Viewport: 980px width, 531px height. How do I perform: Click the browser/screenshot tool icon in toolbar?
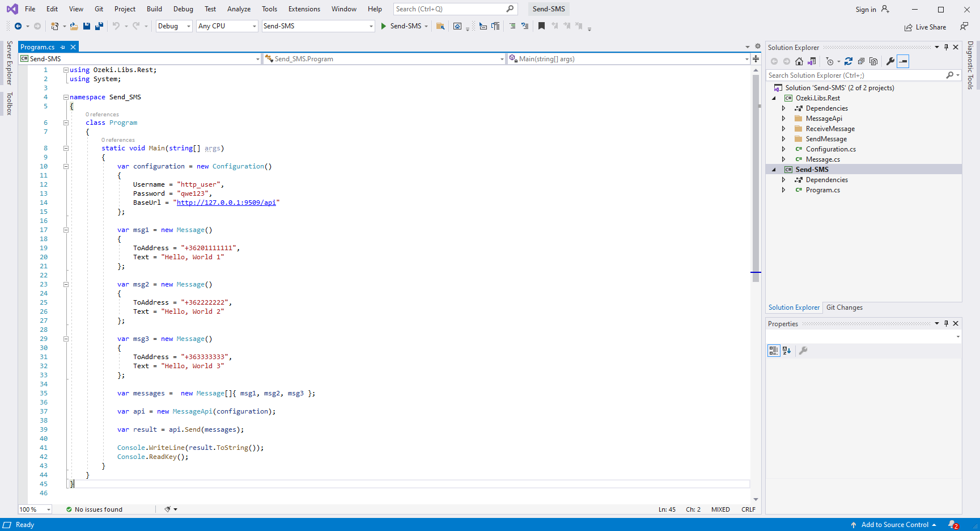click(457, 26)
